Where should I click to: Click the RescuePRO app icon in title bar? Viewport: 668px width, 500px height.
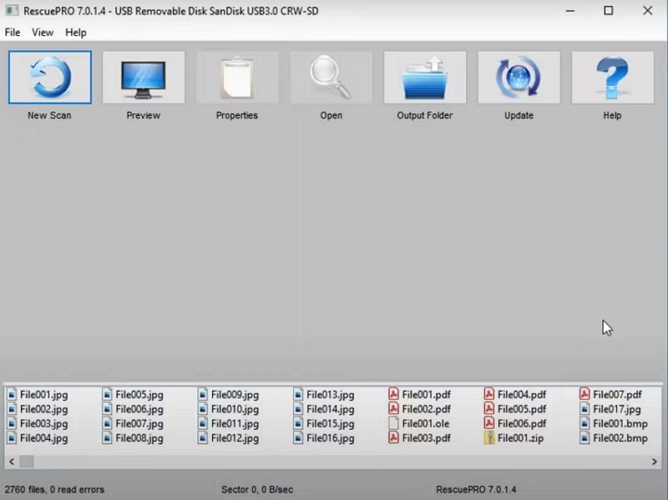[x=12, y=11]
